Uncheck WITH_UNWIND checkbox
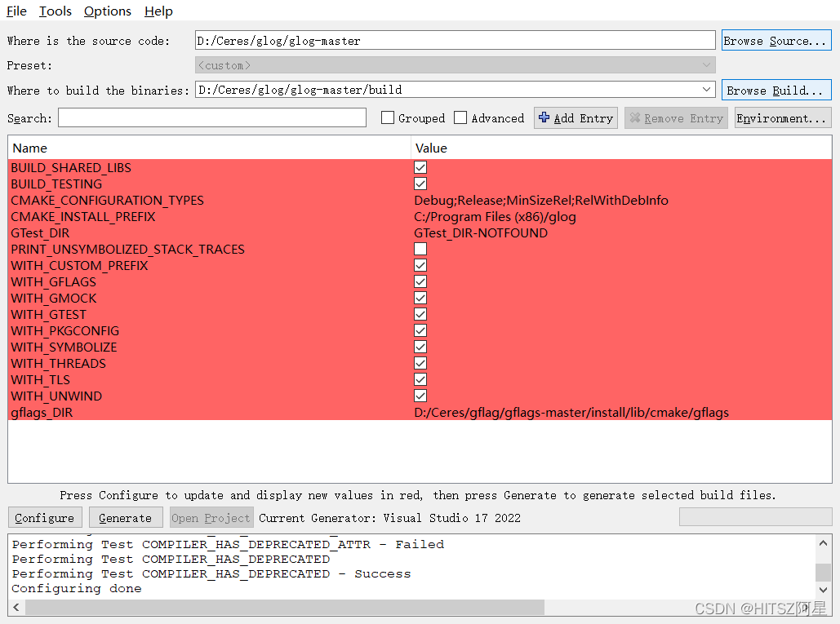The width and height of the screenshot is (840, 624). point(420,396)
